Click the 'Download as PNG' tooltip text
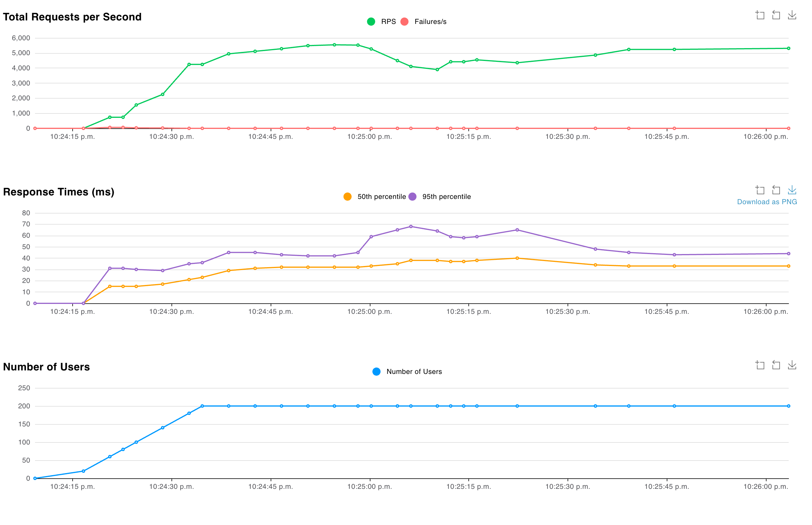Viewport: 812px width, 525px height. coord(767,202)
